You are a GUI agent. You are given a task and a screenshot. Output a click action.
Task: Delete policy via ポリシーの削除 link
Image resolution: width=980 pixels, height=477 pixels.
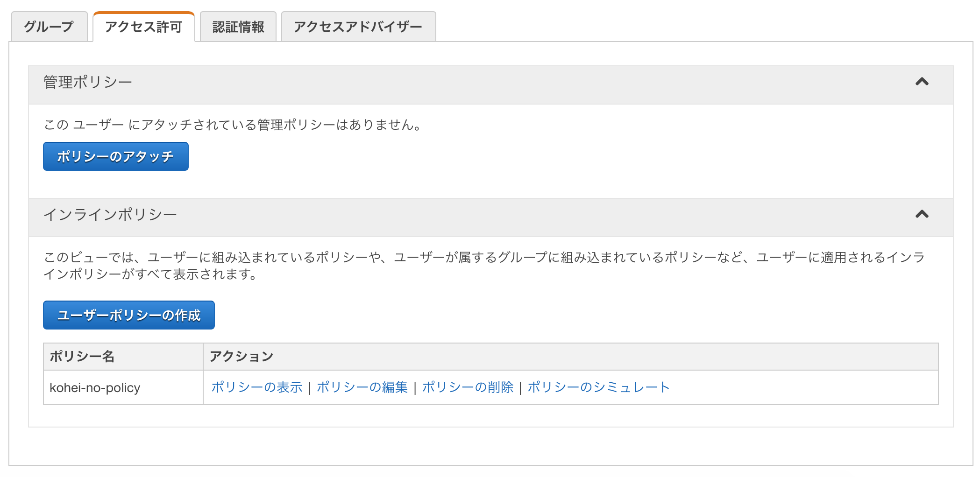pyautogui.click(x=468, y=386)
